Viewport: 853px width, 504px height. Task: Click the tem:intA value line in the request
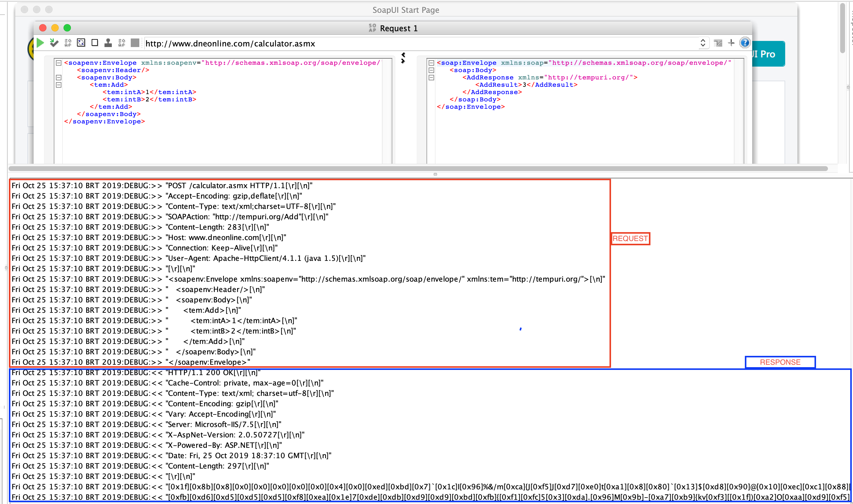tap(149, 92)
